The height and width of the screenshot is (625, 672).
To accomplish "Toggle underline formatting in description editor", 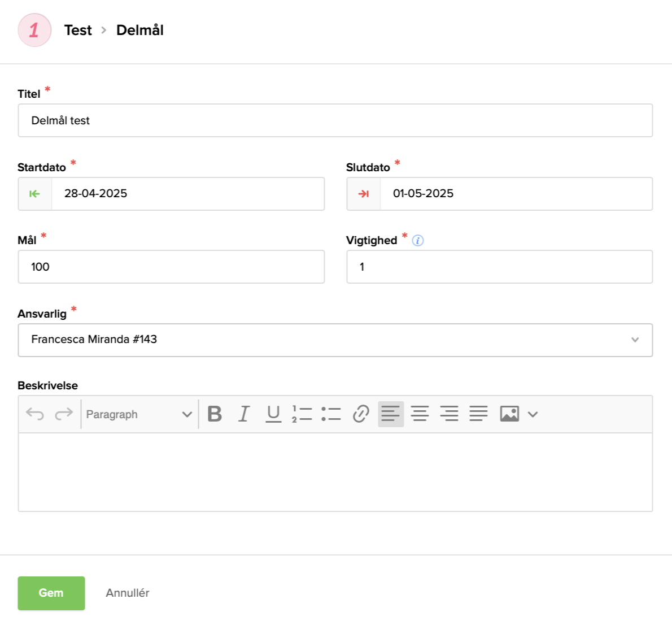I will [x=273, y=414].
